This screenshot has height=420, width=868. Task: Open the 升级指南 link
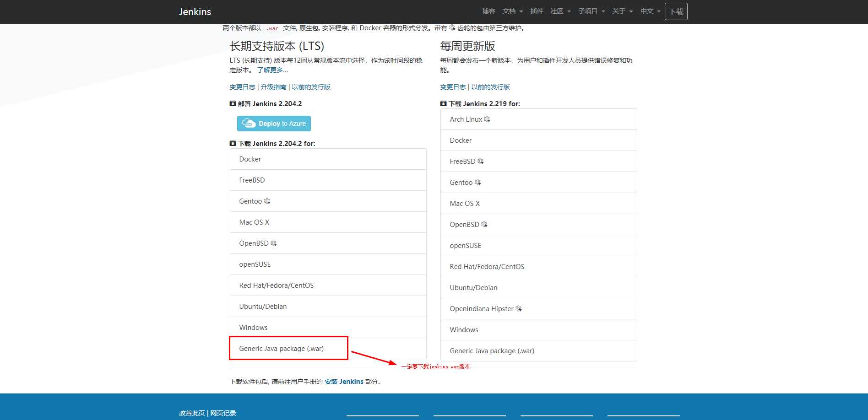coord(273,87)
